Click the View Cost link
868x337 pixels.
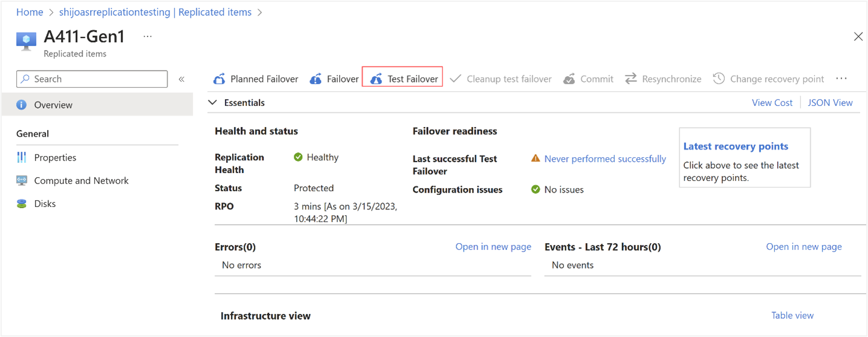coord(772,103)
